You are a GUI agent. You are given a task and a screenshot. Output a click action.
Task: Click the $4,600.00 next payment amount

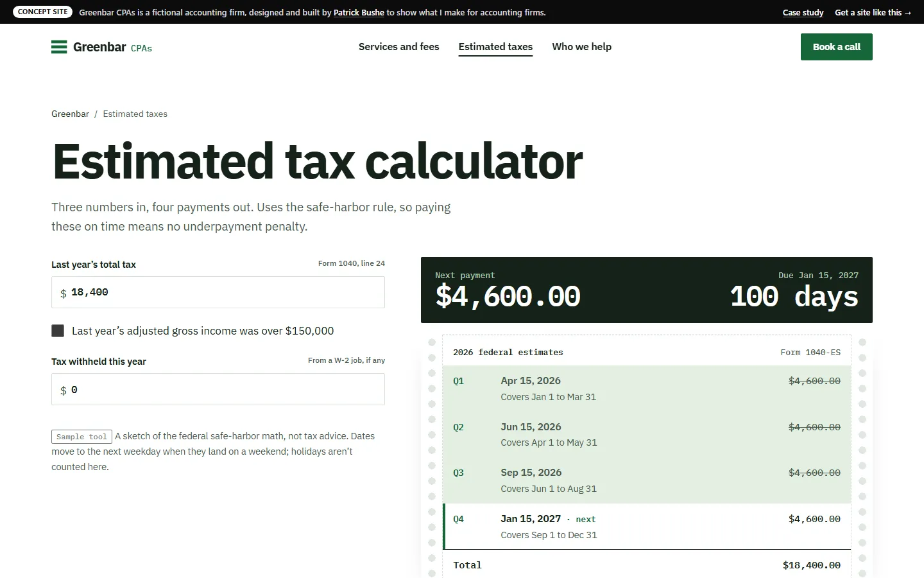[508, 296]
